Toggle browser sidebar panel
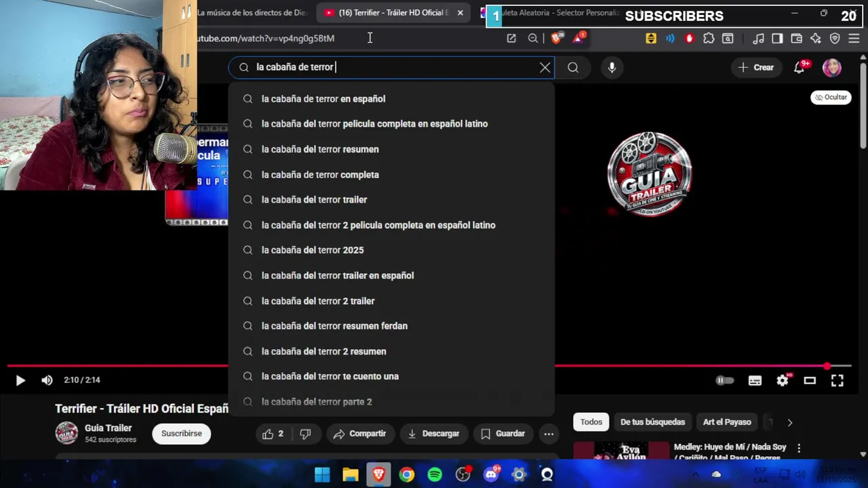 coord(777,39)
